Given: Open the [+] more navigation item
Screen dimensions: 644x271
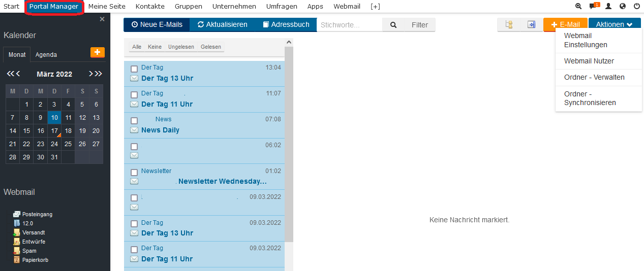Looking at the screenshot, I should (375, 7).
